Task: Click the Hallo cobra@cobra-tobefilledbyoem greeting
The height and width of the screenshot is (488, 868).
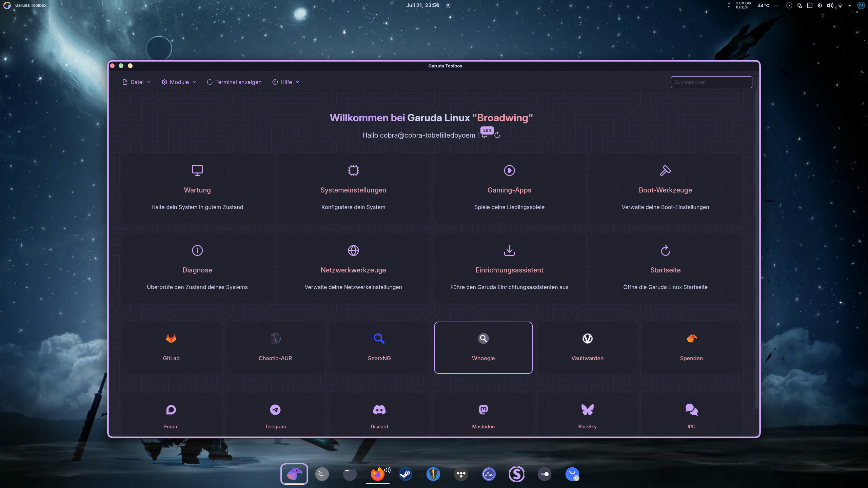Action: click(x=420, y=135)
